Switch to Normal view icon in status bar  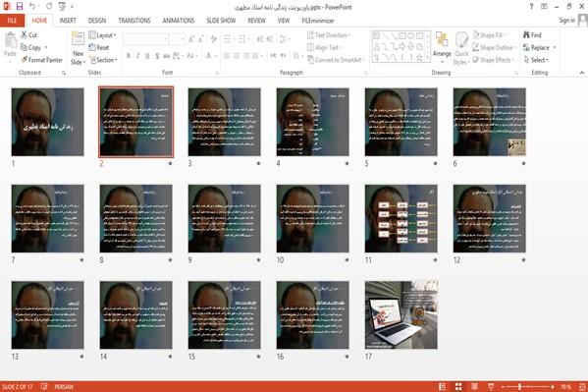click(442, 386)
